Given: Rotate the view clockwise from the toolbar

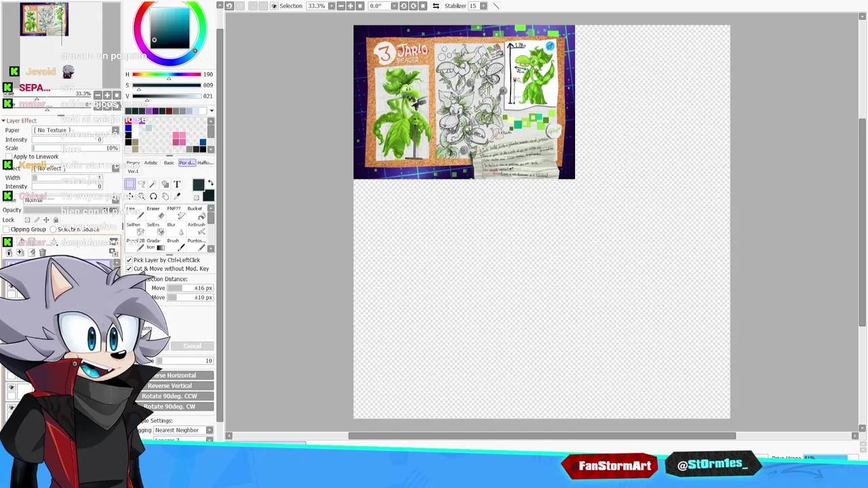Looking at the screenshot, I should click(x=413, y=5).
